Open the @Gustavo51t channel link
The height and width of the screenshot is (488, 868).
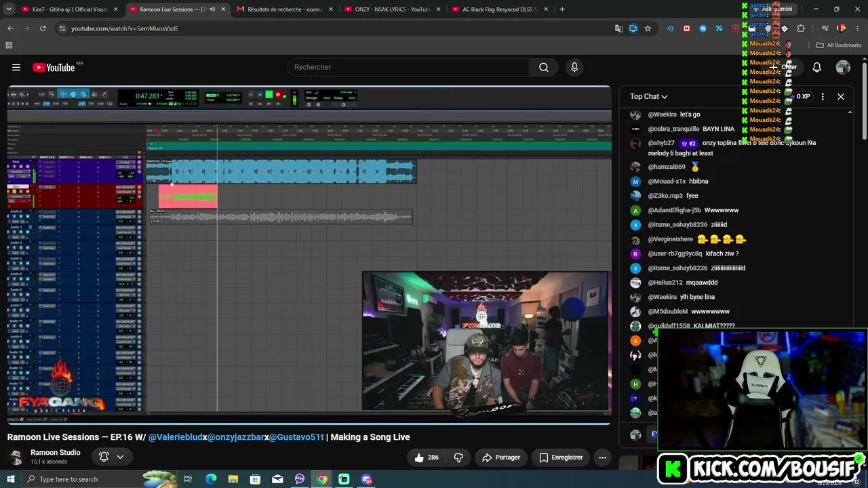[296, 437]
